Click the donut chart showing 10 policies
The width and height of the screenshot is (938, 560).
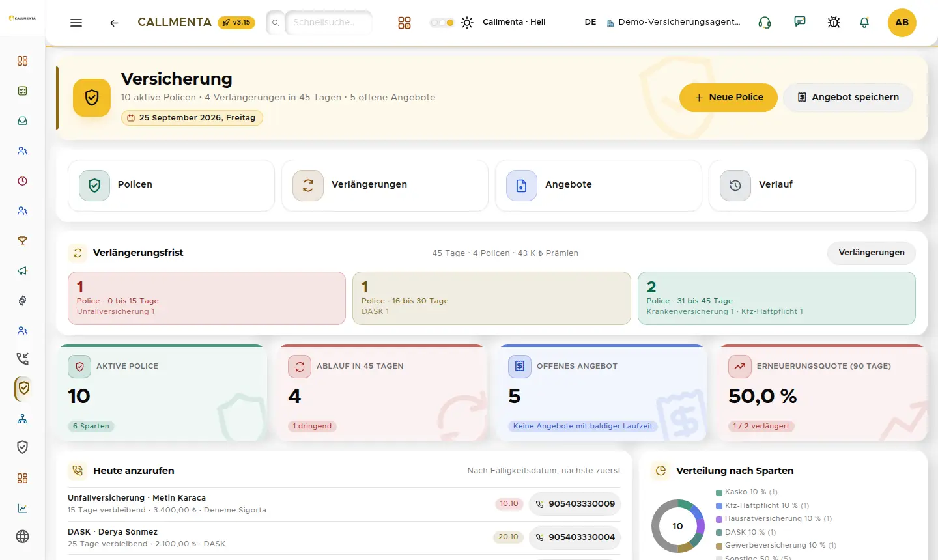(x=678, y=526)
